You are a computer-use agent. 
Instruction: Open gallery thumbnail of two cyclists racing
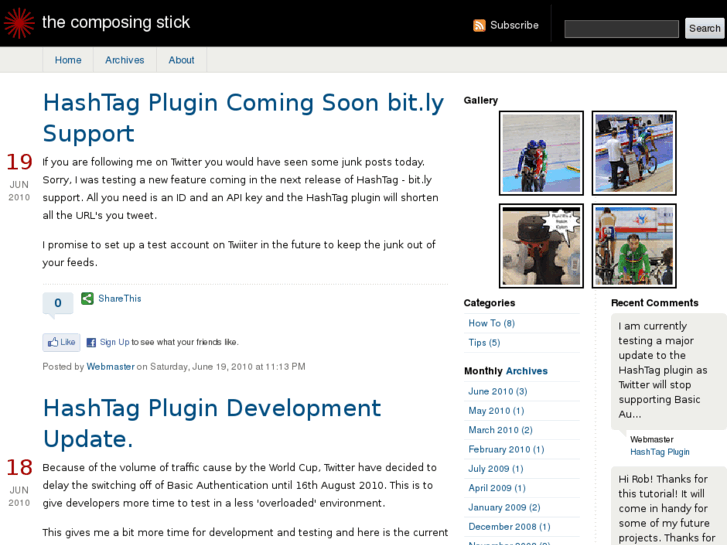pos(541,153)
